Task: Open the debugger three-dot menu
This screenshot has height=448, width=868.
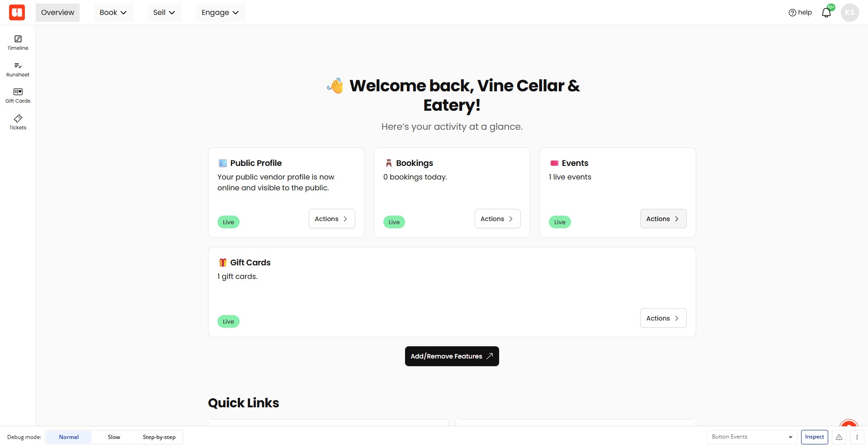Action: 857,437
